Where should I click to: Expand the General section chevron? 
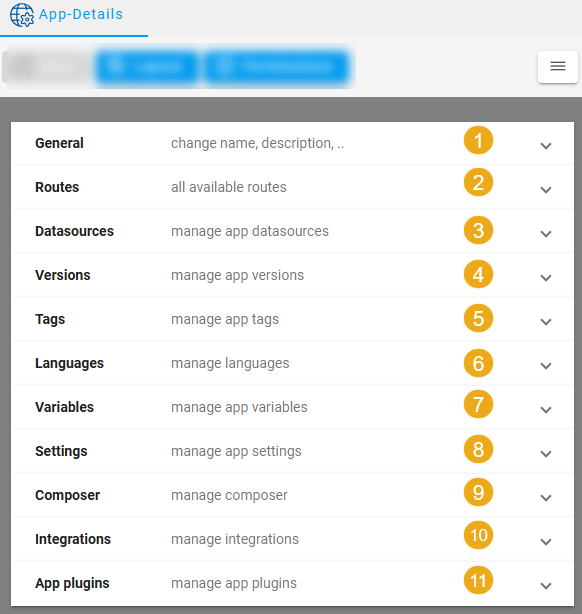click(x=546, y=146)
